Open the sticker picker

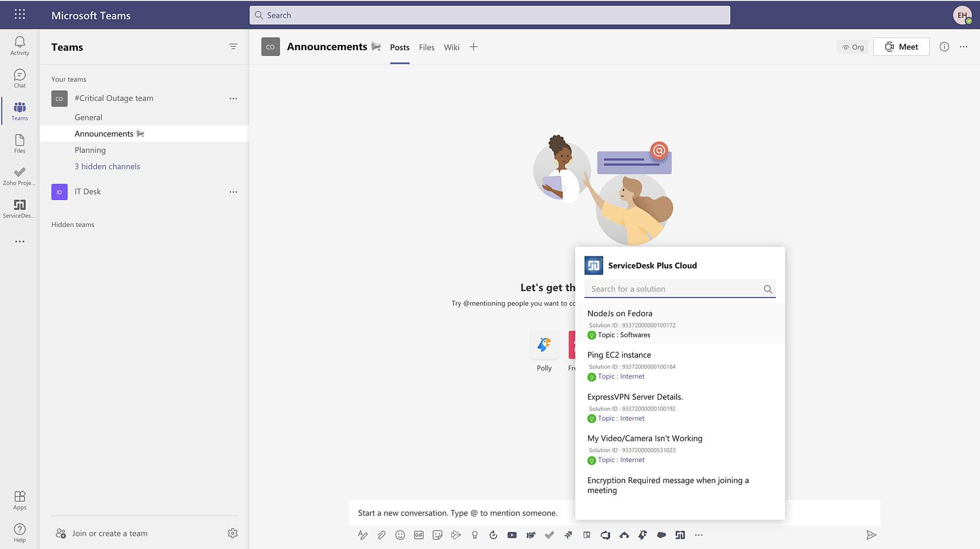click(437, 535)
